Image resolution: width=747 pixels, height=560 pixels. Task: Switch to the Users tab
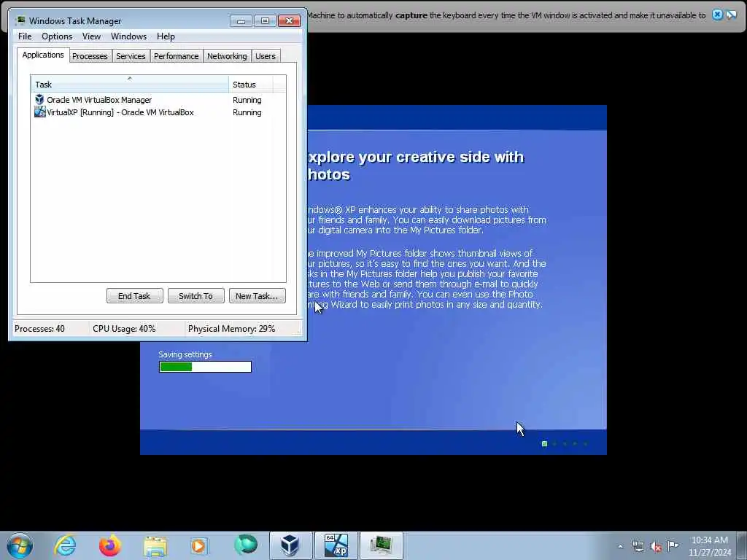266,56
